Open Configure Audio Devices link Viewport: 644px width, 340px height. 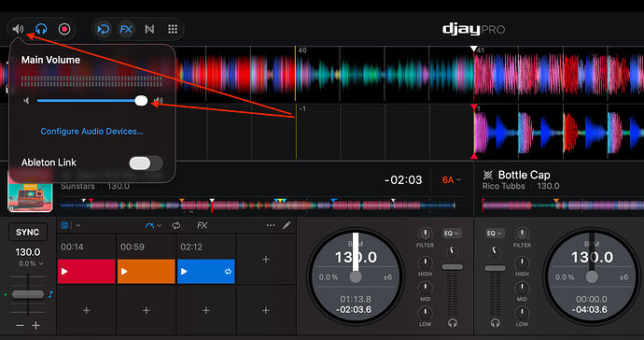click(x=91, y=131)
